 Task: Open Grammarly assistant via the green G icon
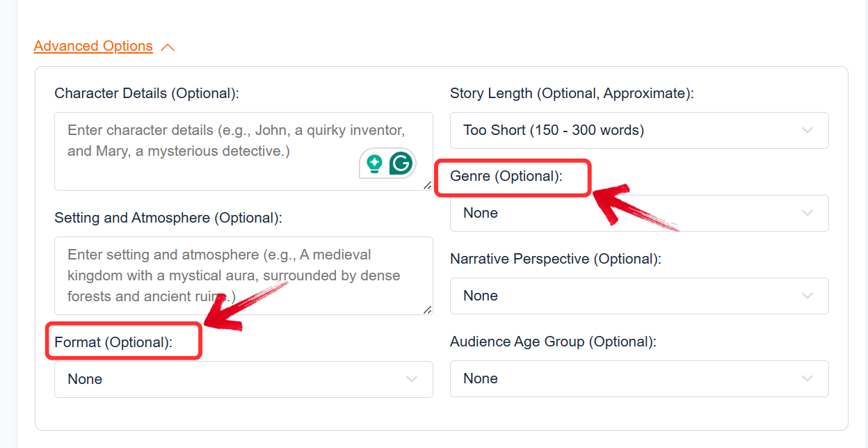[402, 163]
